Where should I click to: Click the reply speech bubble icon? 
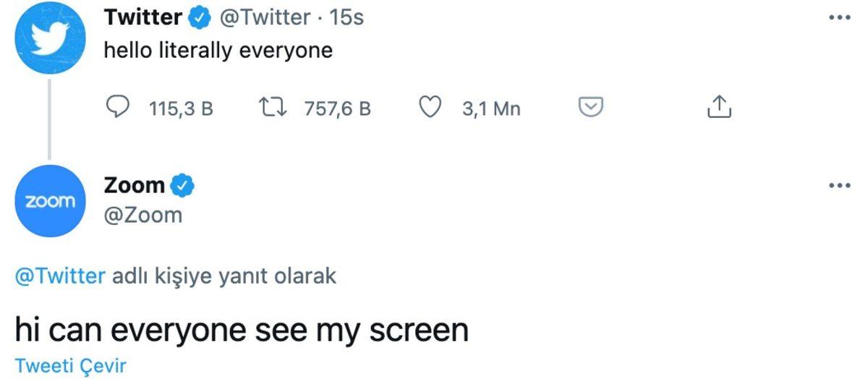coord(117,108)
